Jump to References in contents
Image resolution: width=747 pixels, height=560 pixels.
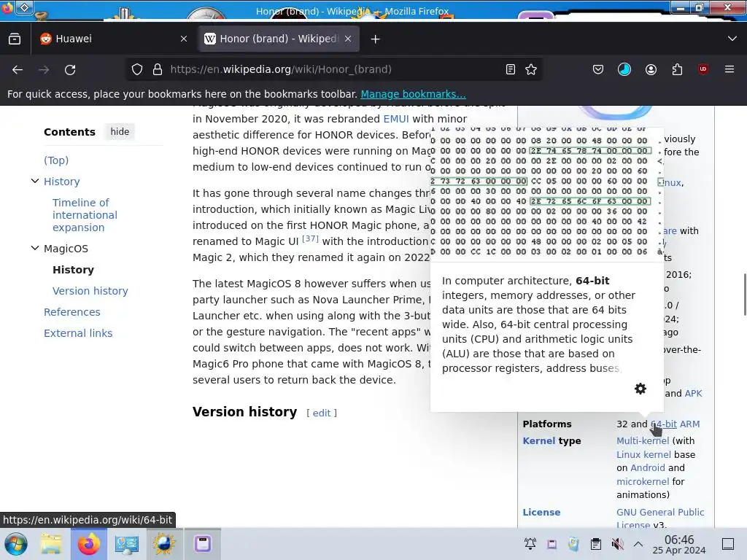click(x=72, y=312)
